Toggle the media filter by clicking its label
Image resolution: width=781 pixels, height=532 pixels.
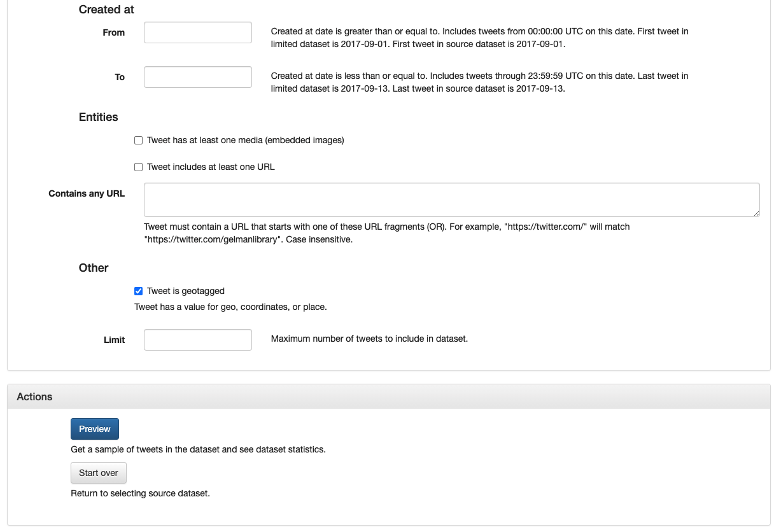(x=244, y=140)
